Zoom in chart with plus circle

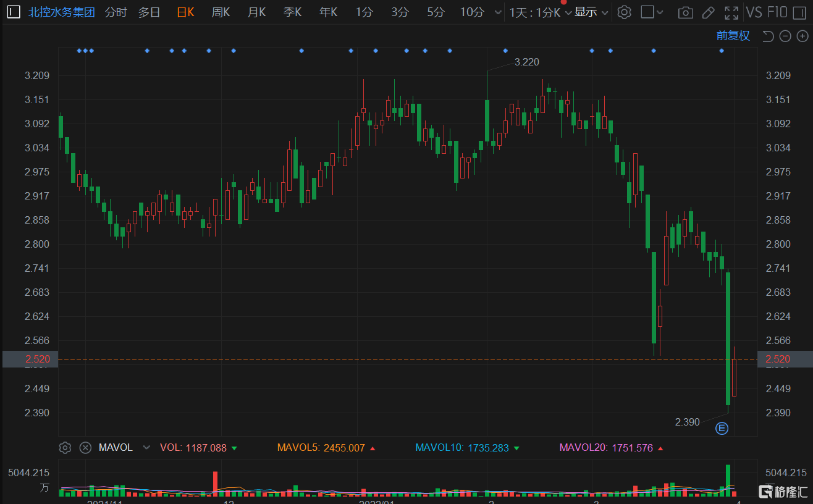(802, 36)
